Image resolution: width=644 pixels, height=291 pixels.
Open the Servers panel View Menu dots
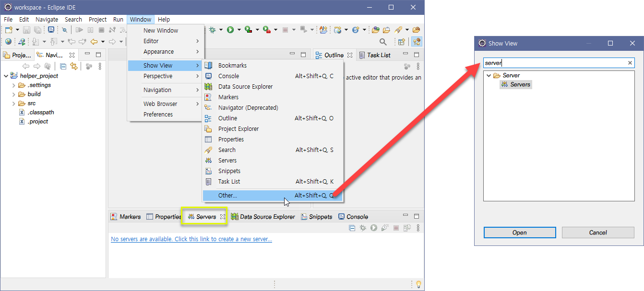(x=418, y=228)
